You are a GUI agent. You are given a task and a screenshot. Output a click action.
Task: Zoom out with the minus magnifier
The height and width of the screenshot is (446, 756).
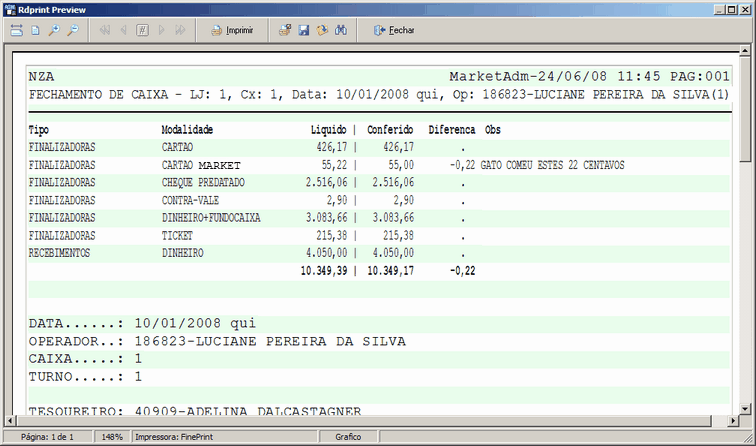coord(73,30)
